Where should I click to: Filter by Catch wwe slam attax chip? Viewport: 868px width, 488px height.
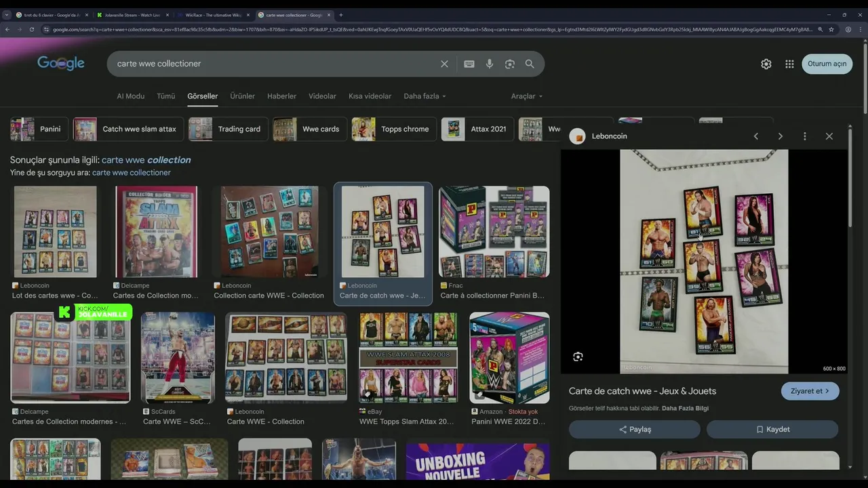click(x=129, y=129)
